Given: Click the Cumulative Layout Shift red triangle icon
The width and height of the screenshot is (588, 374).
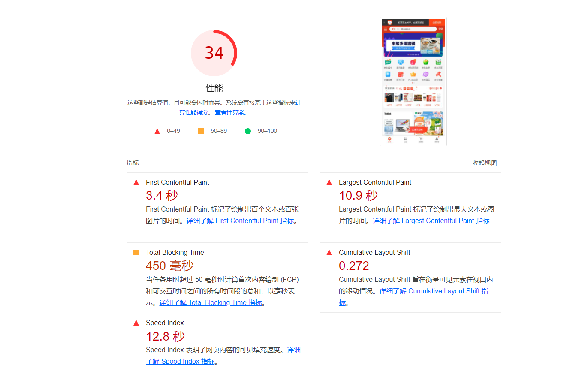Looking at the screenshot, I should (329, 253).
